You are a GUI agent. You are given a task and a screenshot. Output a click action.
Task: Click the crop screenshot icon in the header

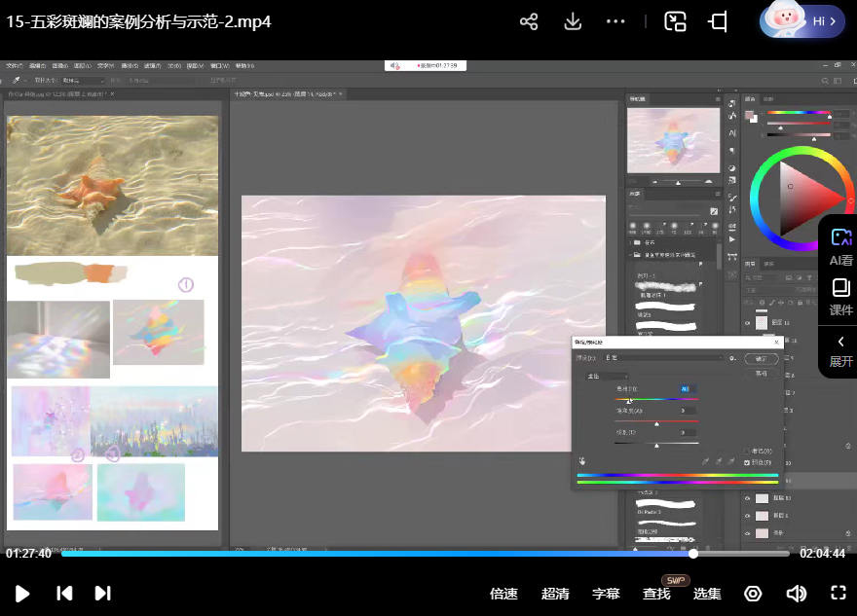[718, 21]
